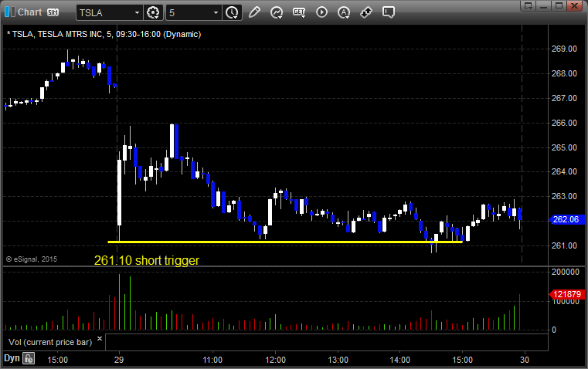Click the 261.00 price axis label

point(564,245)
